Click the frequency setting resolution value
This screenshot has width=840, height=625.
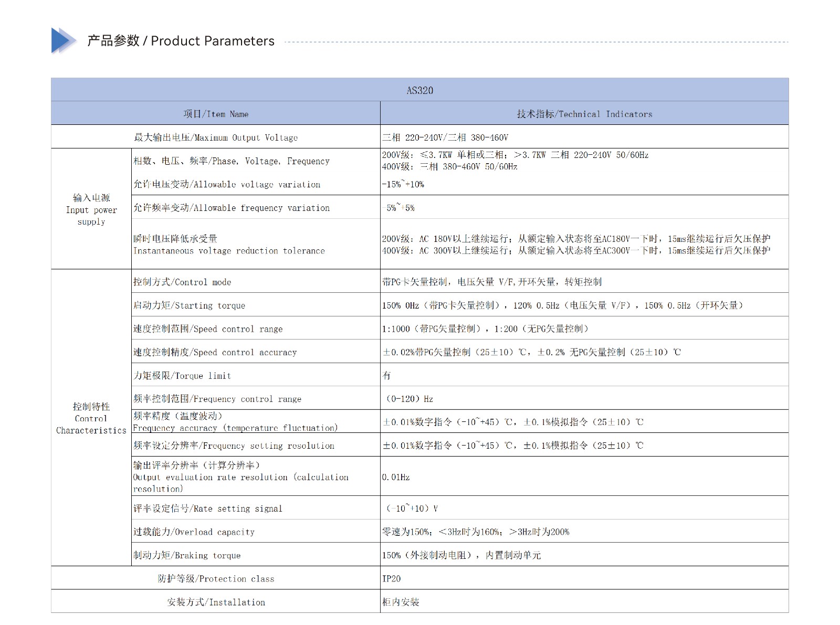pos(513,446)
